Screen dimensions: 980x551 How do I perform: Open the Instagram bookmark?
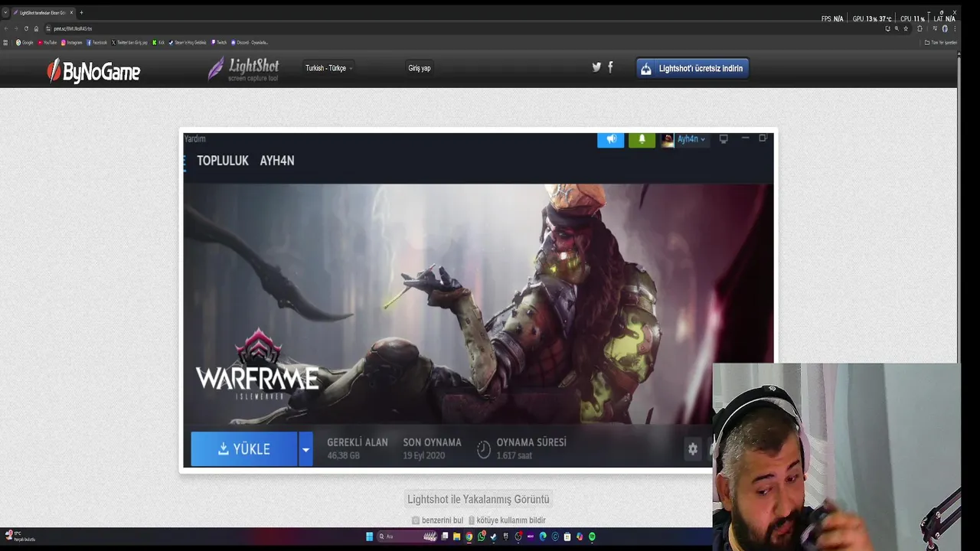[71, 42]
